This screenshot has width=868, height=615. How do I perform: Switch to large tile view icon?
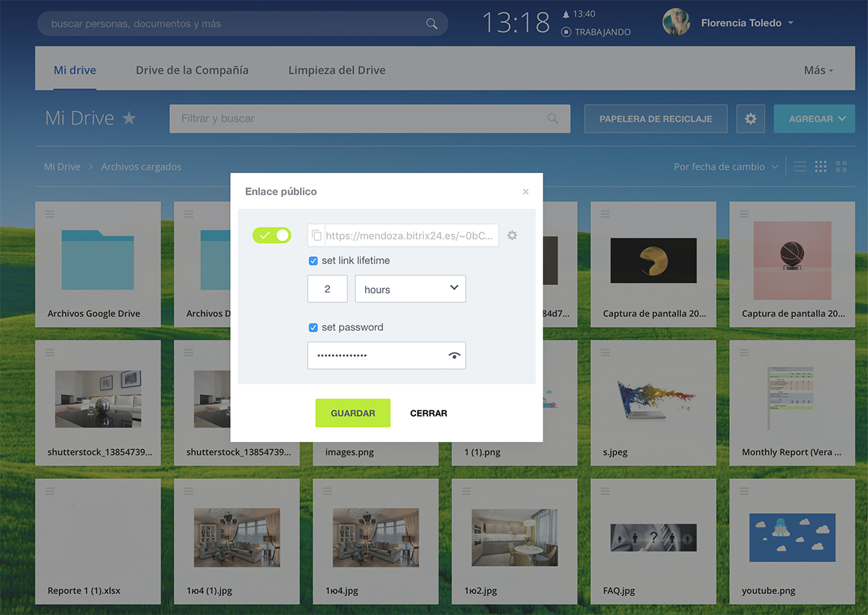(x=841, y=166)
